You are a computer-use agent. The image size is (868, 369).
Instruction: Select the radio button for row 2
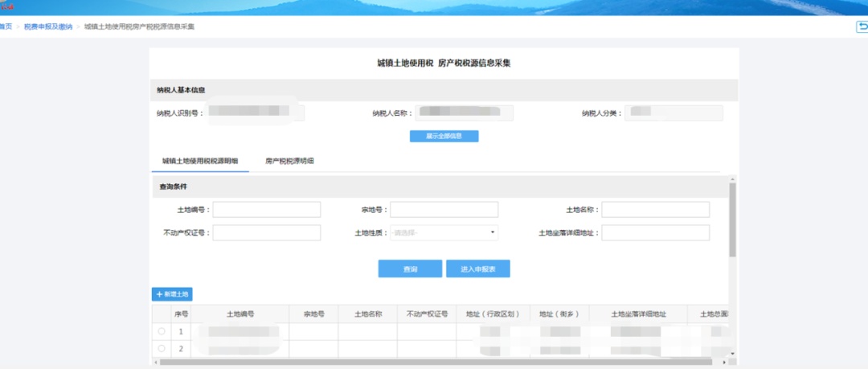162,348
